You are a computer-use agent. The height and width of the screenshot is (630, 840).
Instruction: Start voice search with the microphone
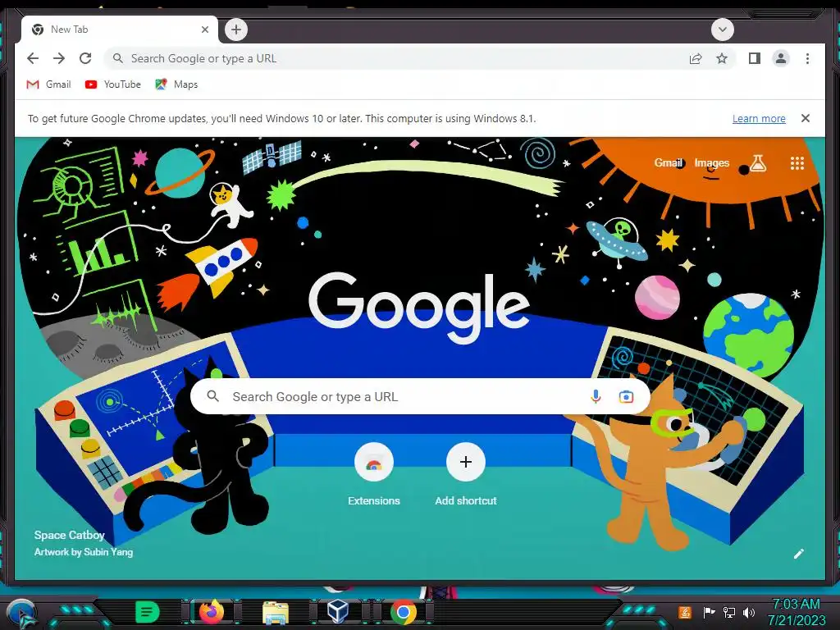596,396
